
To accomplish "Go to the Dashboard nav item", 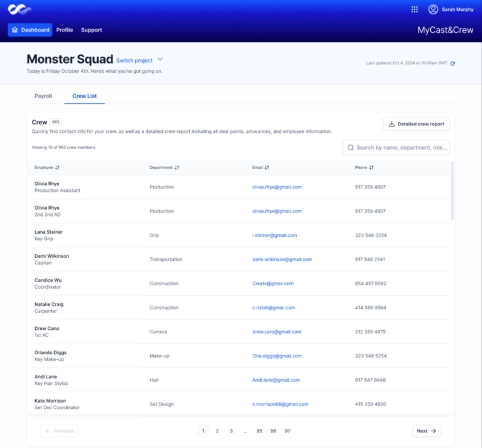I will [30, 30].
